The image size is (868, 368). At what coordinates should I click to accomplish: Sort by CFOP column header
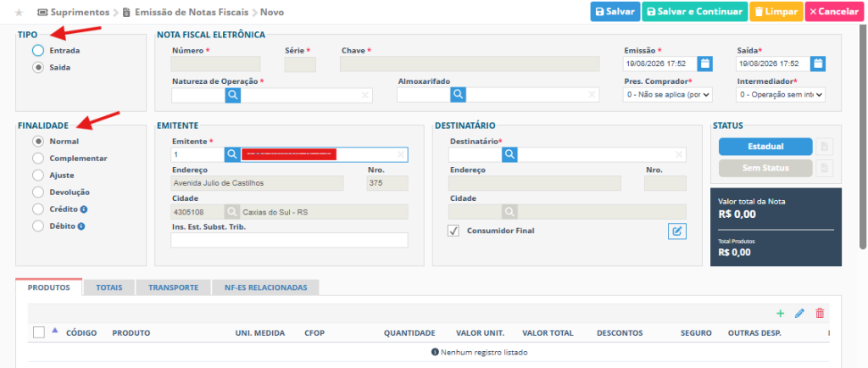coord(314,332)
